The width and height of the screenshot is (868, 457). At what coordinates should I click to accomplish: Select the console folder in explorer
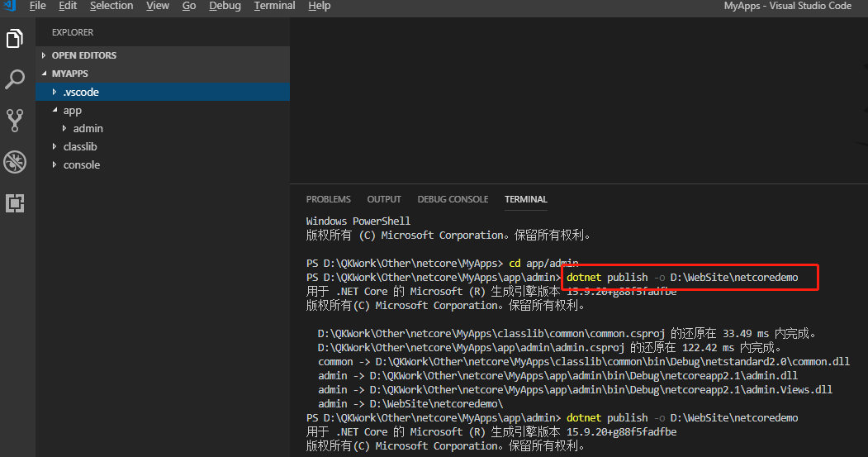(x=163, y=165)
